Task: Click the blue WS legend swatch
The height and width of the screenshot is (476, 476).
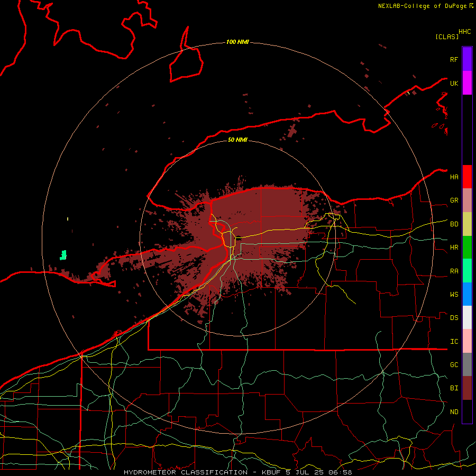Action: 467,294
